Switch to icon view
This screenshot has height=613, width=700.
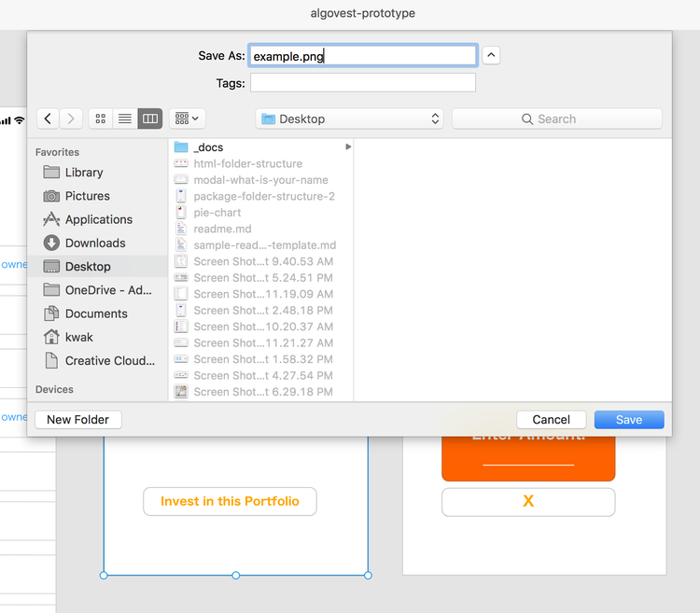point(101,118)
